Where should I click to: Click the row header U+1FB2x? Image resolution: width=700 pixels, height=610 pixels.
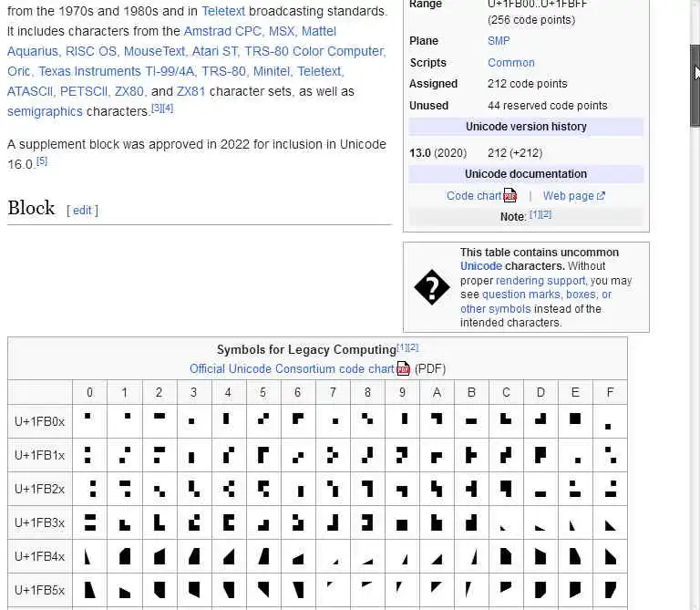pyautogui.click(x=40, y=489)
